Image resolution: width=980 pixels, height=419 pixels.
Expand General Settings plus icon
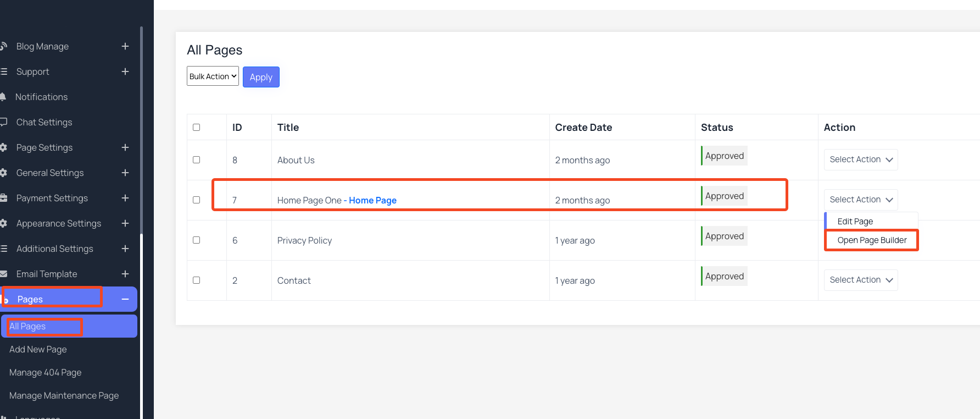125,173
